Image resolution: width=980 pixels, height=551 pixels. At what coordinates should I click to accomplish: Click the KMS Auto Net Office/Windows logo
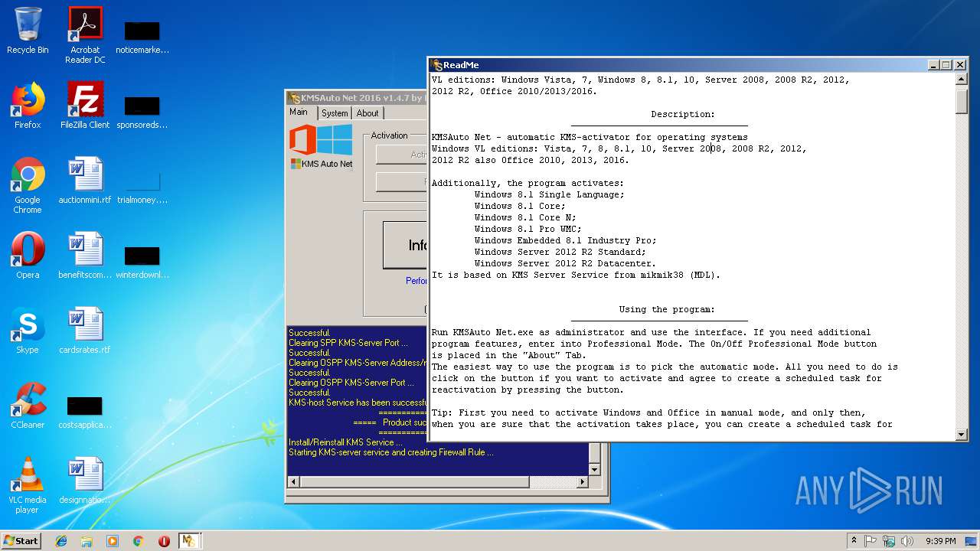321,146
